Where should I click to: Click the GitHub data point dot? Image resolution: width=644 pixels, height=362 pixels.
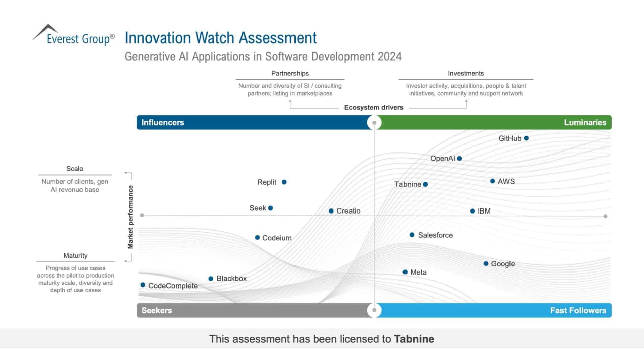pos(526,138)
